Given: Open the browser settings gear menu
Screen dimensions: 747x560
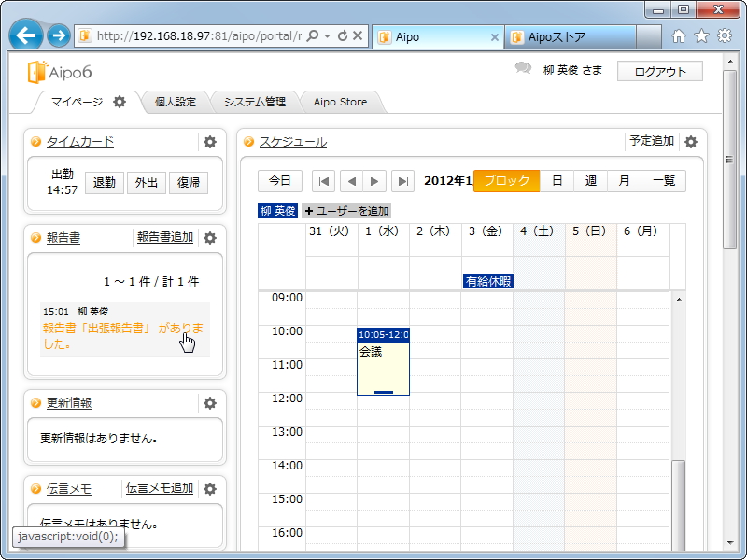Looking at the screenshot, I should click(x=724, y=35).
